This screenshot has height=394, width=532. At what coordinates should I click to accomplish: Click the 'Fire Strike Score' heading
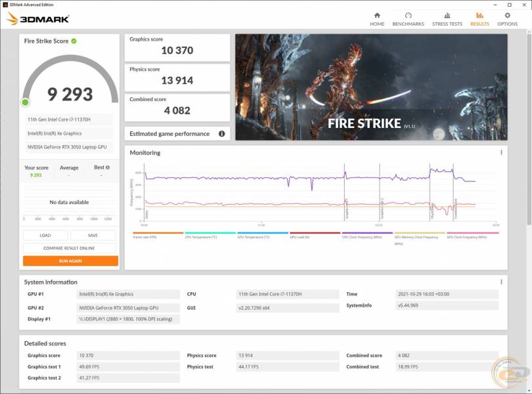click(x=46, y=41)
